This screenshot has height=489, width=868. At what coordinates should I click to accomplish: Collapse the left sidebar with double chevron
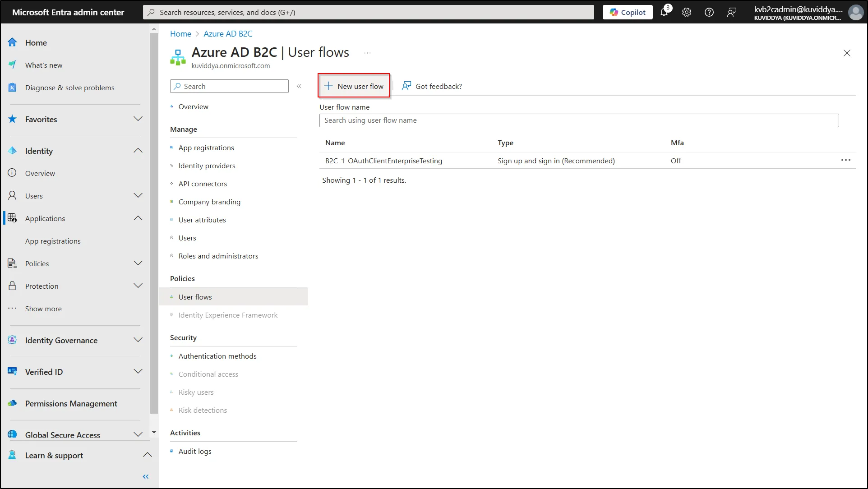pos(146,476)
